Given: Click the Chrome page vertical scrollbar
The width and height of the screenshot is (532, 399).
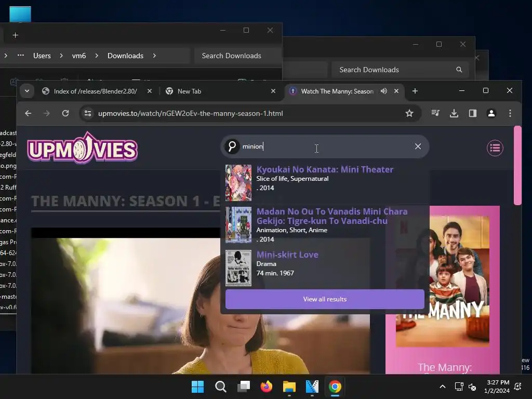Looking at the screenshot, I should (517, 166).
